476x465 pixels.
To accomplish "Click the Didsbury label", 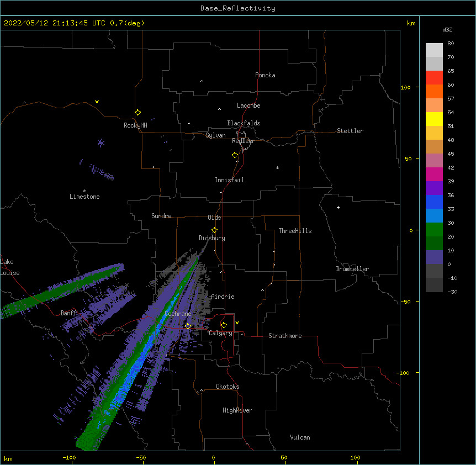I will click(212, 238).
